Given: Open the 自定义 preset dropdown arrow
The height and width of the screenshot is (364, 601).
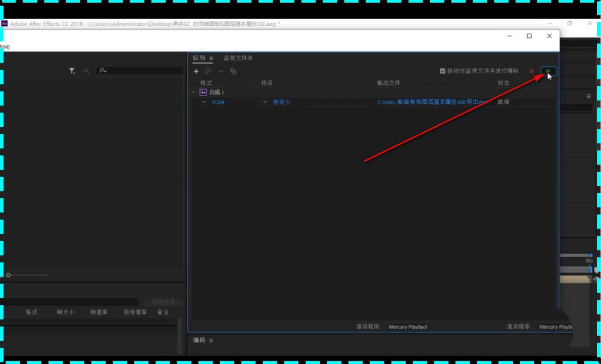Looking at the screenshot, I should point(265,102).
